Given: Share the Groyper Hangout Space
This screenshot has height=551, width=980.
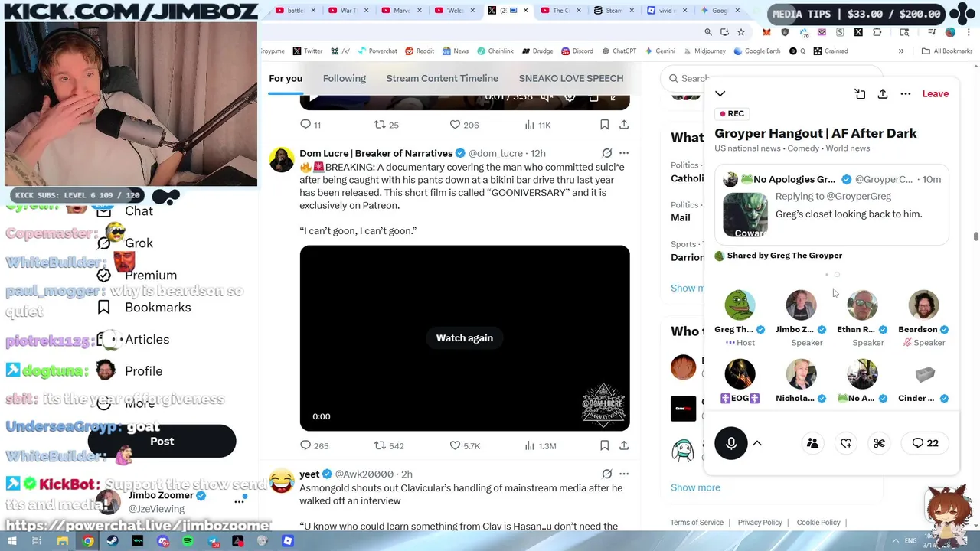Looking at the screenshot, I should [883, 93].
